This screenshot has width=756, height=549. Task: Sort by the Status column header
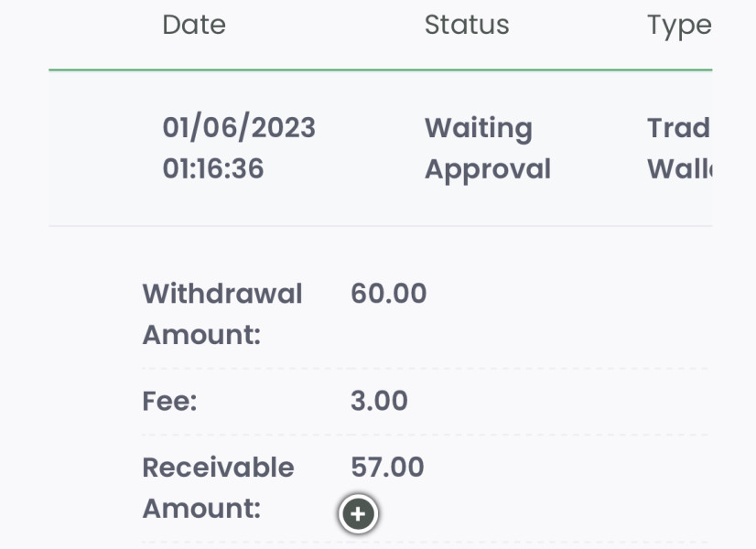(x=467, y=25)
